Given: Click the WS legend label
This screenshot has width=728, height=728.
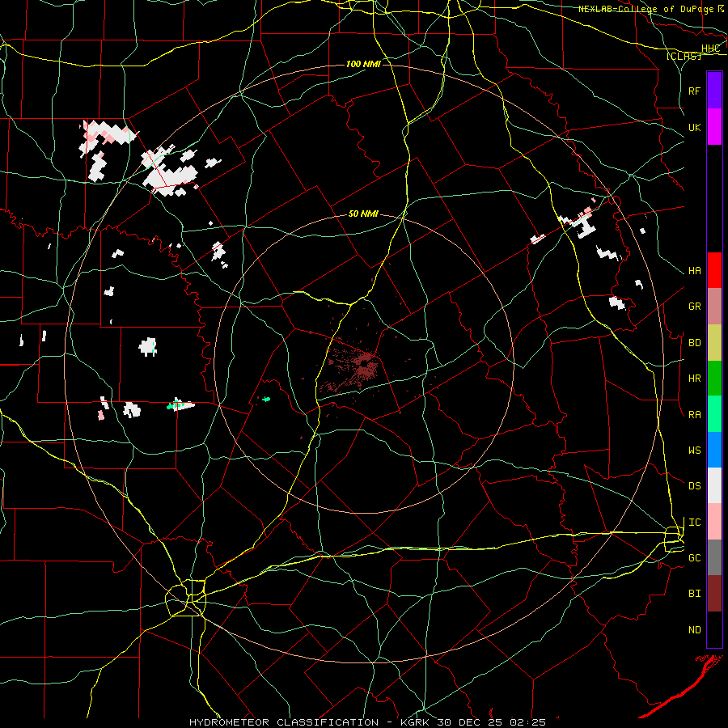Looking at the screenshot, I should (694, 451).
